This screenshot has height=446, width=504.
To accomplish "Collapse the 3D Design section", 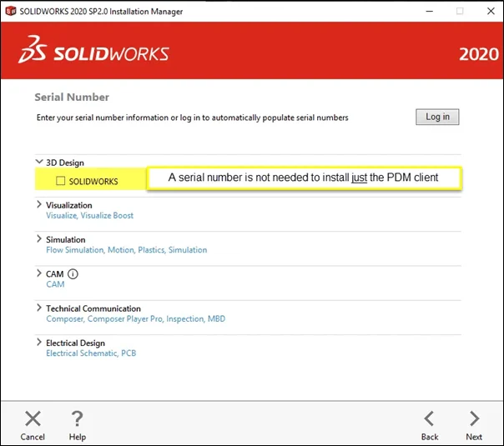I will tap(39, 163).
